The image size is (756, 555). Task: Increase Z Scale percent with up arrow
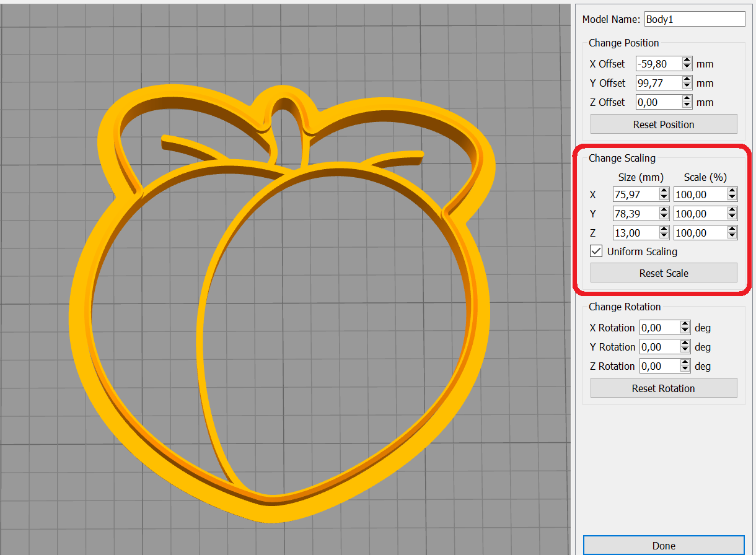(x=732, y=230)
